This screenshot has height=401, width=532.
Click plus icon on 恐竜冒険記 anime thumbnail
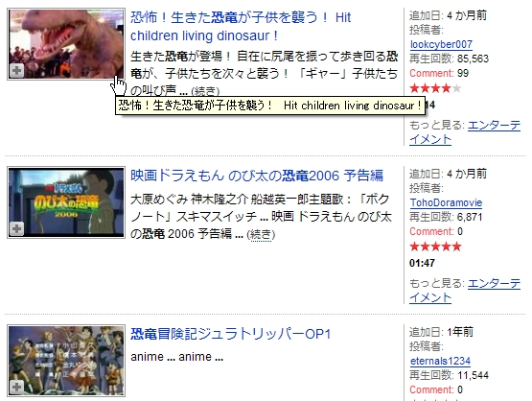point(16,387)
